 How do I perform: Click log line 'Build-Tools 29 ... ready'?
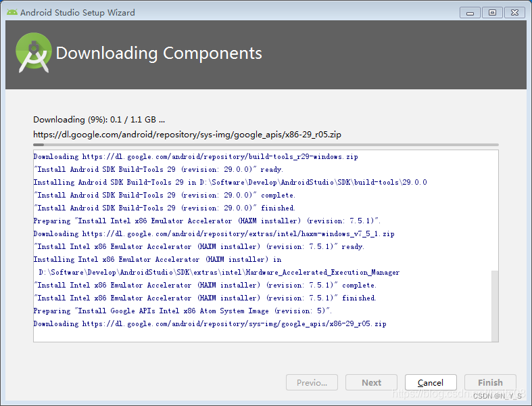[158, 170]
